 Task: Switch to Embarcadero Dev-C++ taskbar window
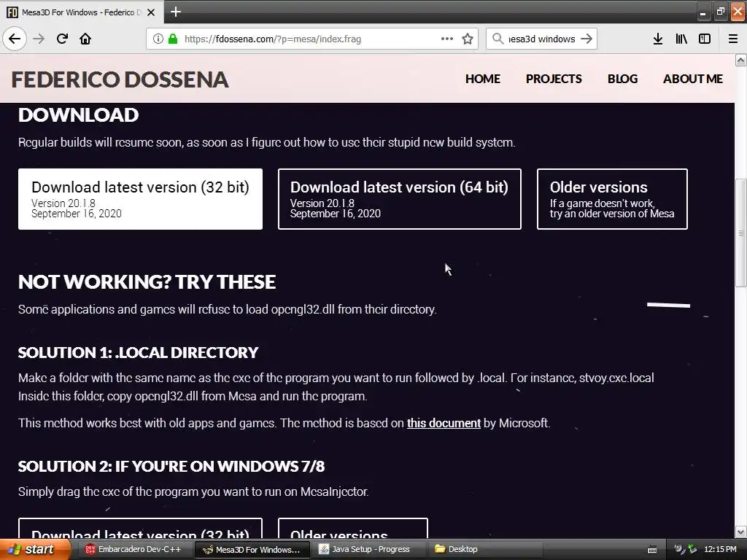(x=133, y=549)
